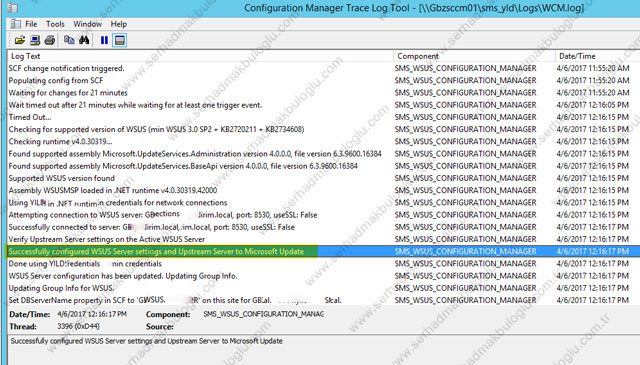Click the Log Text column header
Image resolution: width=640 pixels, height=365 pixels.
pyautogui.click(x=200, y=56)
